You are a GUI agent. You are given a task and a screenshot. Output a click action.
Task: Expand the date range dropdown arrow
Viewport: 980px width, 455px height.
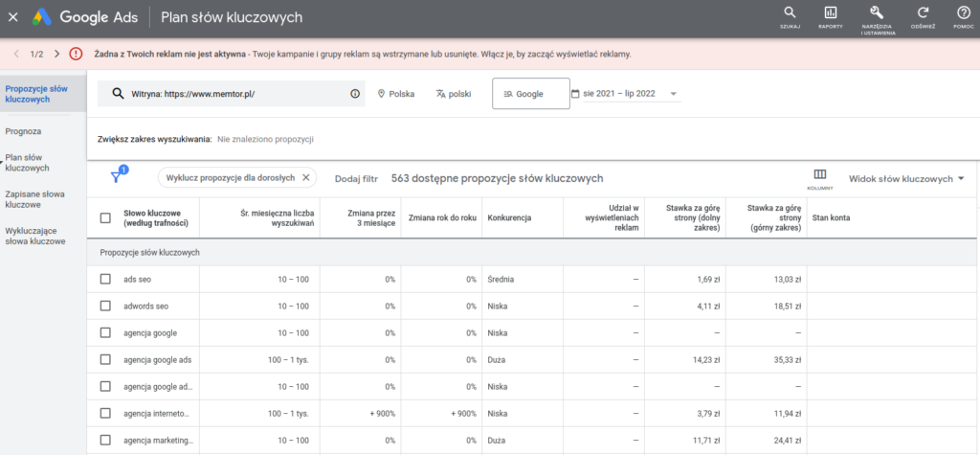pos(674,94)
